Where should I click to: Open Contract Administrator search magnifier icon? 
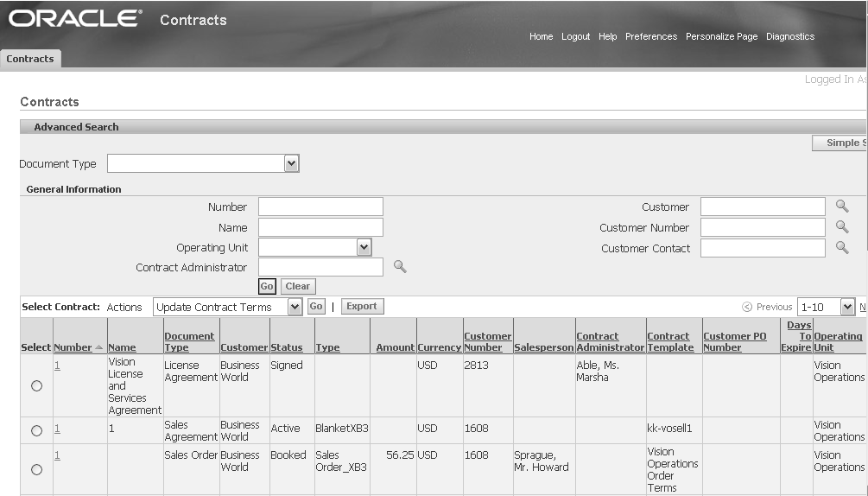[x=400, y=267]
